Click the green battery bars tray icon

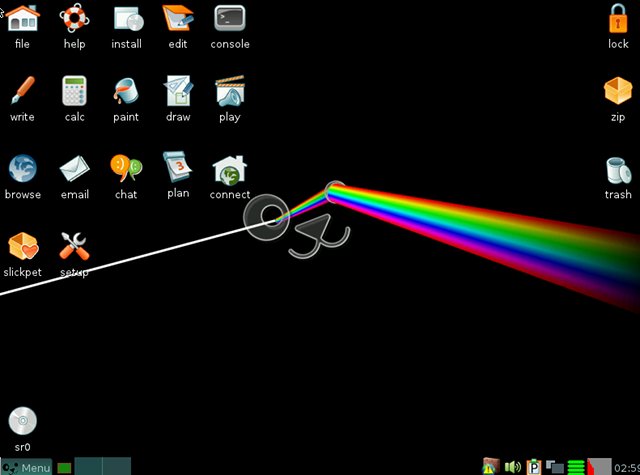(576, 467)
